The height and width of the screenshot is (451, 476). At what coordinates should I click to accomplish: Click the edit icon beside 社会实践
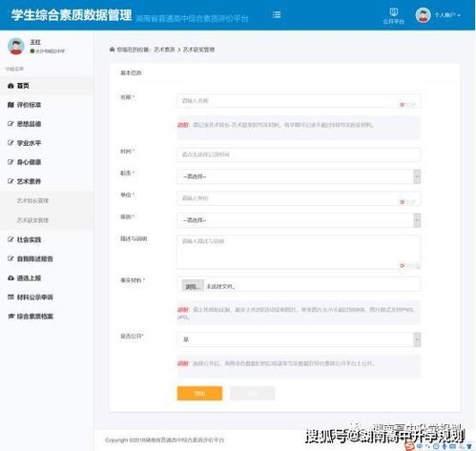tap(10, 239)
